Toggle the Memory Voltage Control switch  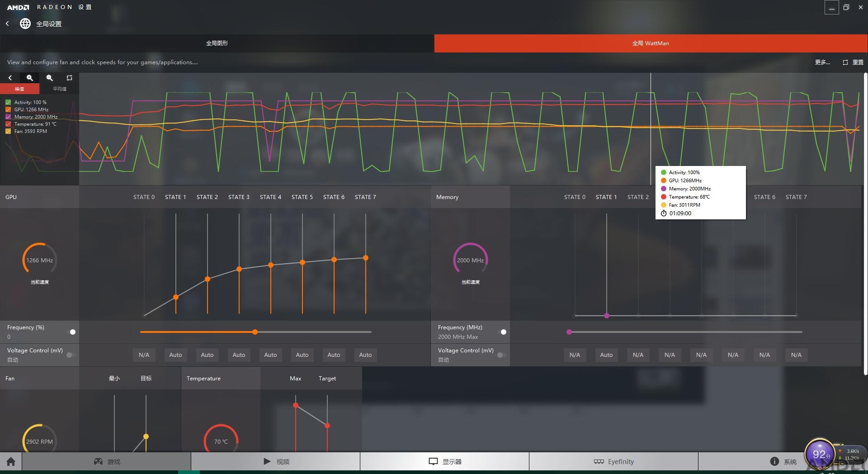[x=501, y=355]
